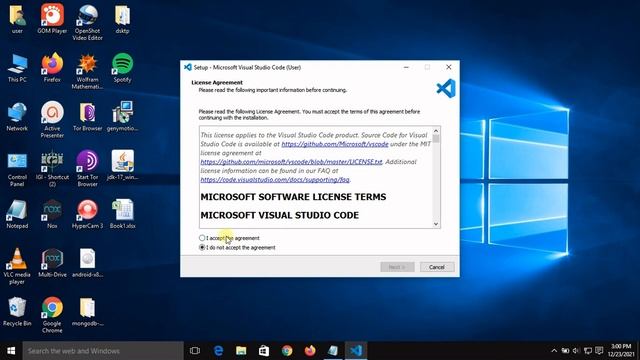
Task: Open Wolfram Mathematica desktop shortcut
Action: point(87,71)
